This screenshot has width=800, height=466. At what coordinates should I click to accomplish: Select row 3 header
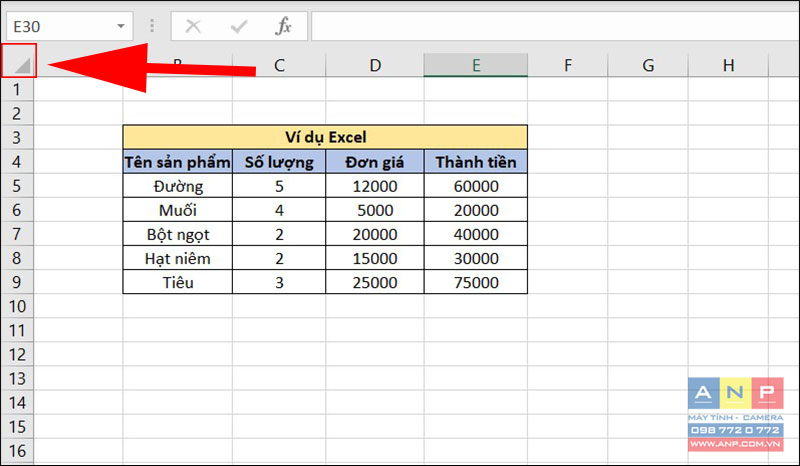point(17,137)
